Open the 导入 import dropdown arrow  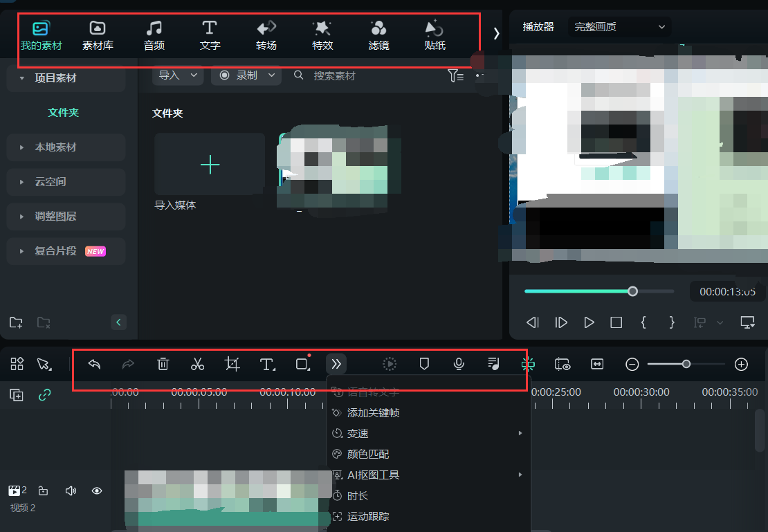tap(192, 76)
